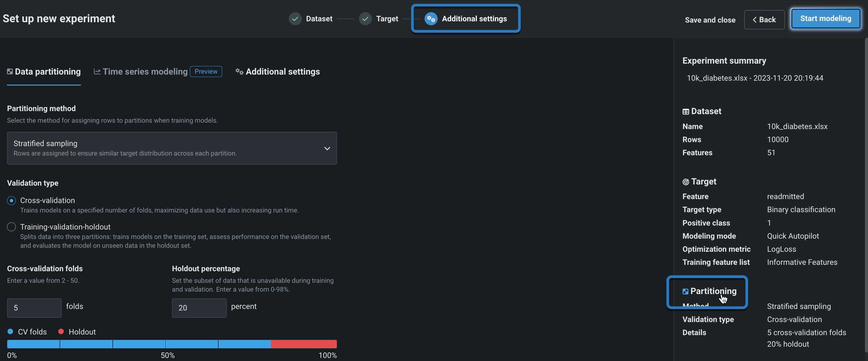Click the gears icon beside Additional settings tab
Screen dimensions: 868x361
pos(239,72)
